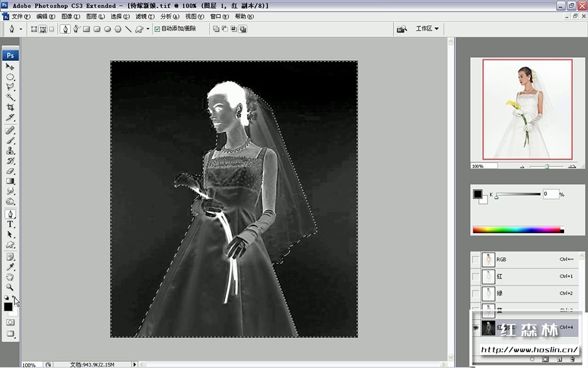Open the 滤镜 menu

coord(145,16)
